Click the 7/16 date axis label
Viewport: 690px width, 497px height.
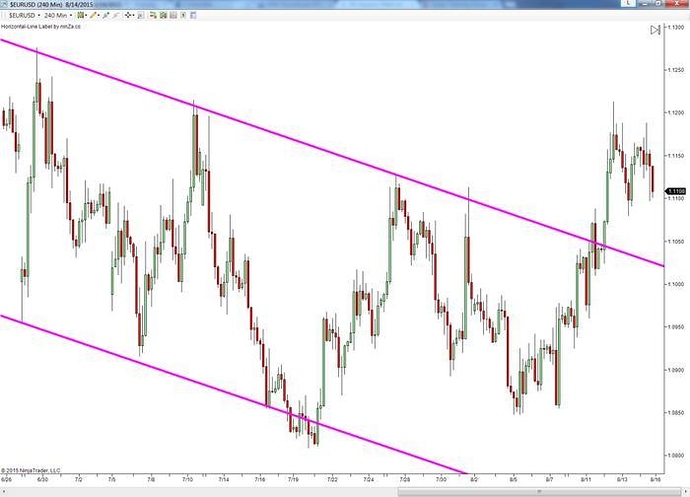click(260, 479)
